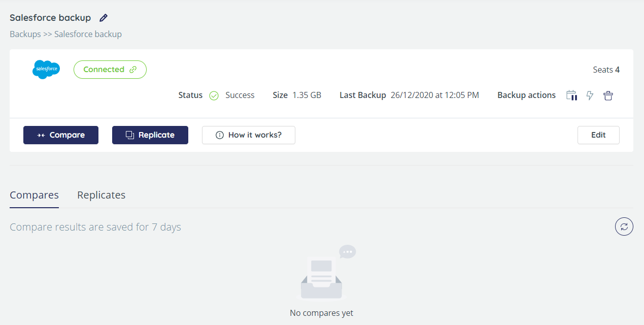Switch to the Replicates tab

101,195
